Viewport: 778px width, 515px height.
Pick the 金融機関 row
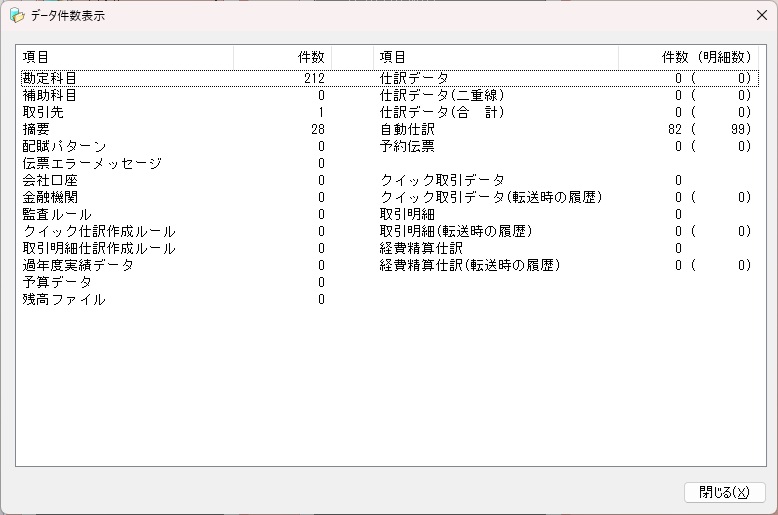click(x=50, y=197)
